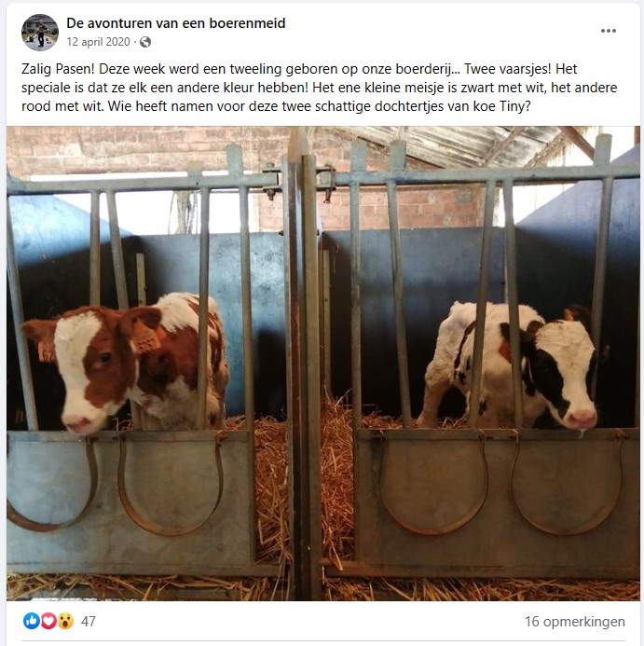Click the orange ear tag on the calf
The width and height of the screenshot is (644, 646).
[145, 337]
